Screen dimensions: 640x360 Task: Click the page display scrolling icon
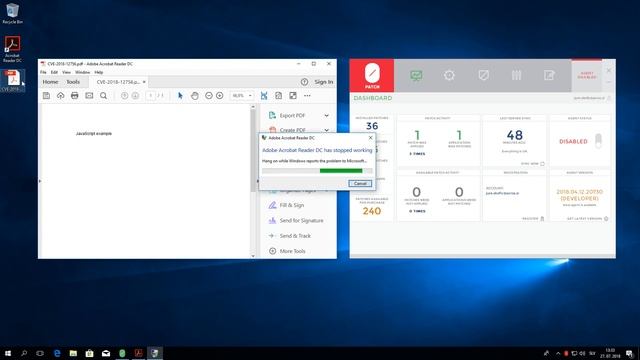pos(278,96)
